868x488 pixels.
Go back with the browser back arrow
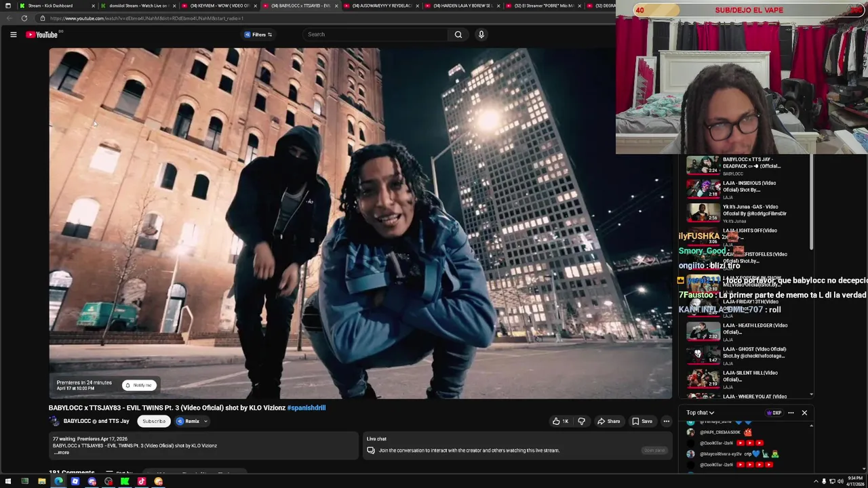pos(8,18)
